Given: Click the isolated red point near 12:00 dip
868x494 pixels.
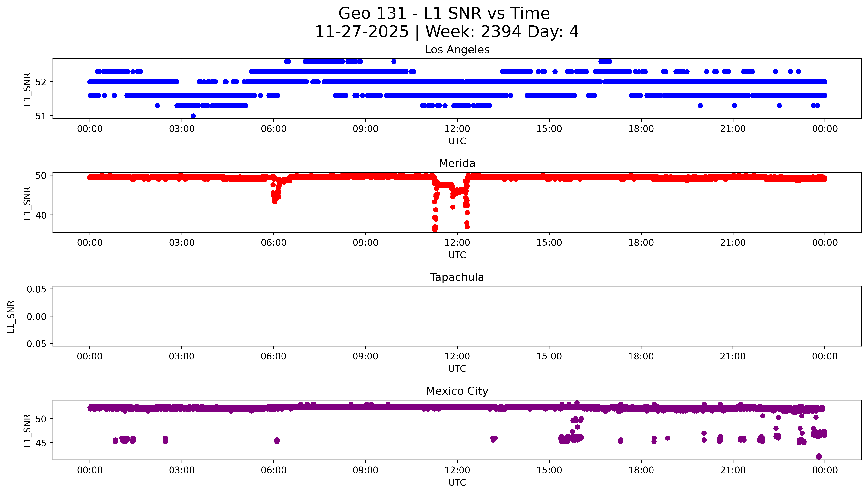Looking at the screenshot, I should tap(453, 207).
